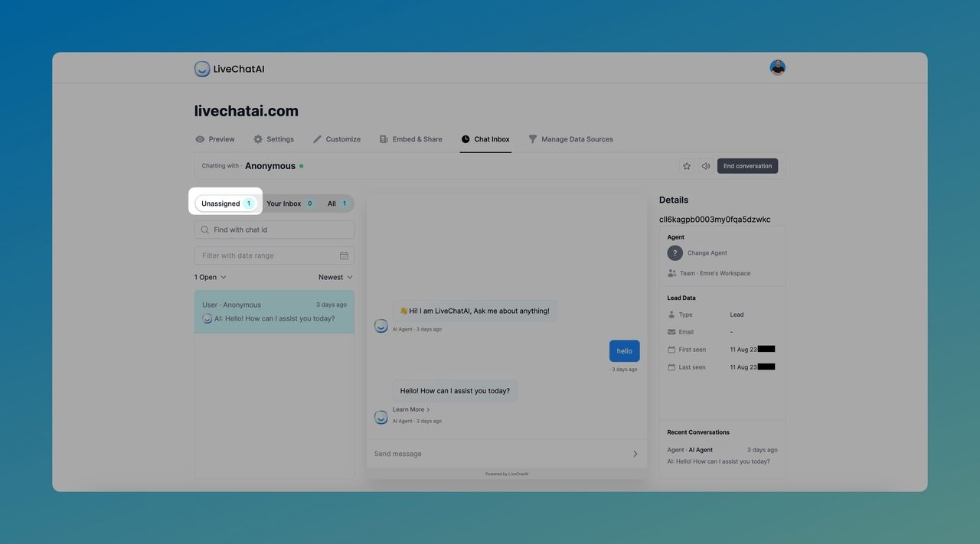The image size is (980, 544).
Task: Mute notification sound via speaker icon
Action: [706, 166]
